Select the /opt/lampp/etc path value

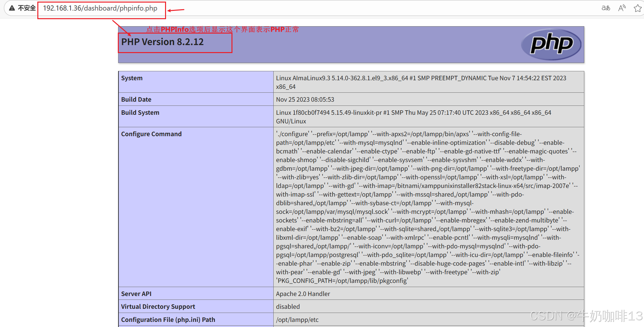[x=297, y=320]
